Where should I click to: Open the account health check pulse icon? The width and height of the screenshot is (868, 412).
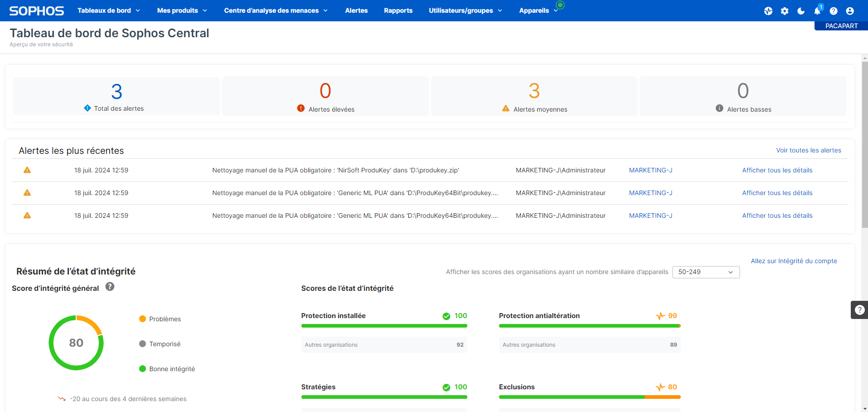(x=768, y=11)
